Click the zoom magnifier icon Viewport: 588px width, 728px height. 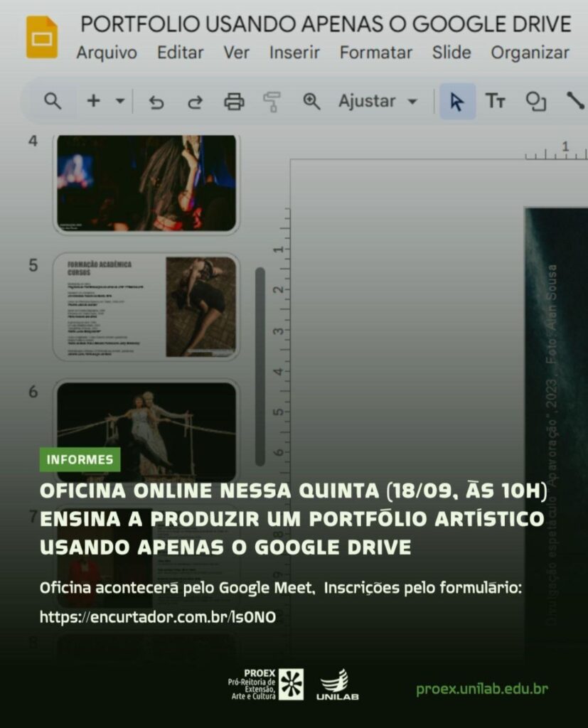pyautogui.click(x=311, y=101)
